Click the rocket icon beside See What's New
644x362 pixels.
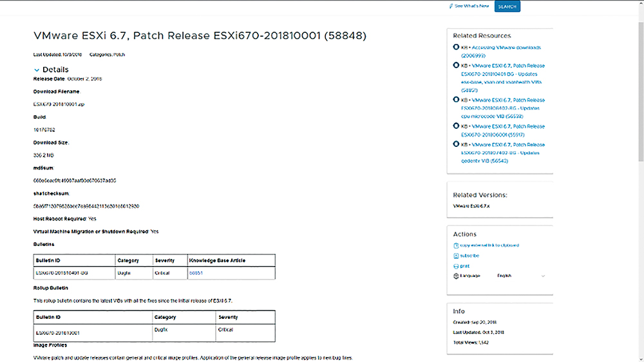click(x=451, y=6)
